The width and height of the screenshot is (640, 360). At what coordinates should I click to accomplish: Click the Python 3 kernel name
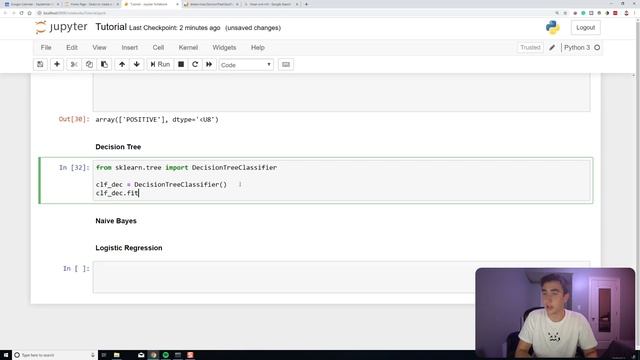click(577, 48)
